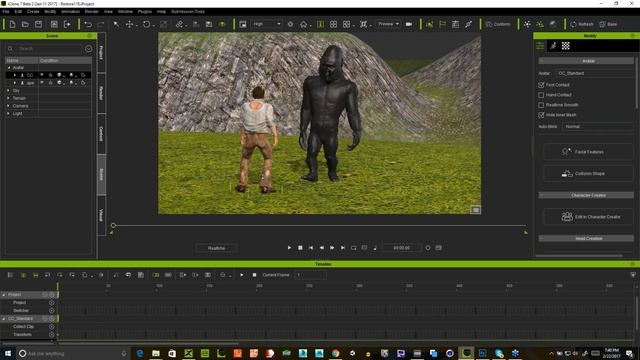The height and width of the screenshot is (360, 640).
Task: Click the Switcher track option circle
Action: coord(51,311)
